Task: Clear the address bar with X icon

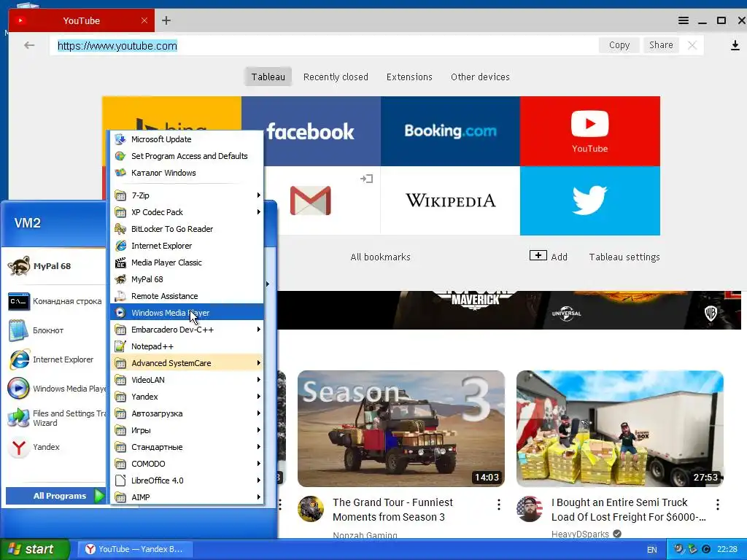Action: pos(692,45)
